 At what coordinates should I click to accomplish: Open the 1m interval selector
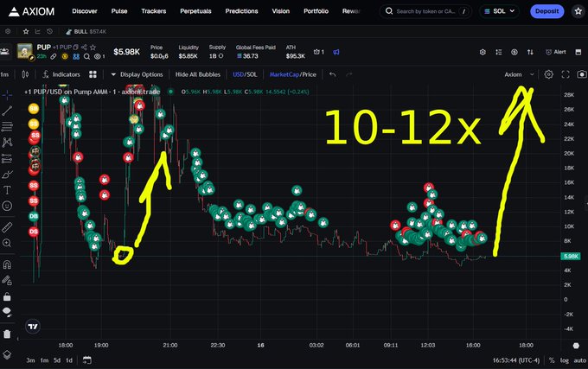pyautogui.click(x=4, y=74)
